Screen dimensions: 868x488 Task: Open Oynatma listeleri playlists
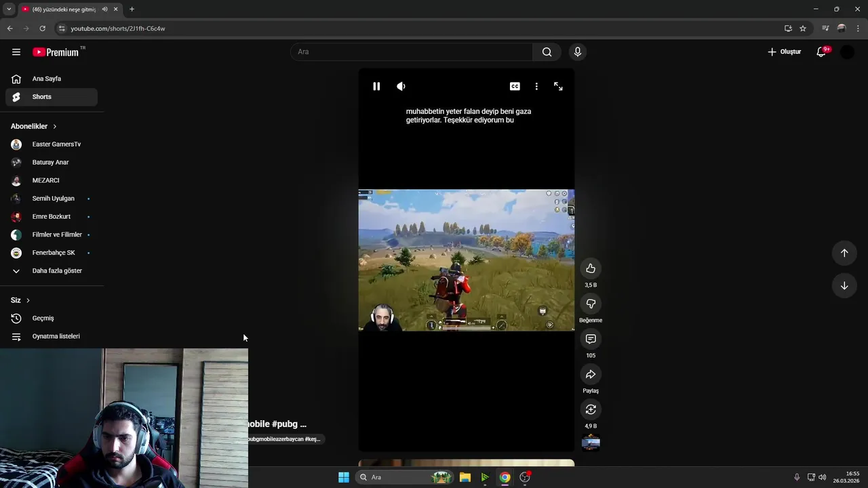coord(52,336)
